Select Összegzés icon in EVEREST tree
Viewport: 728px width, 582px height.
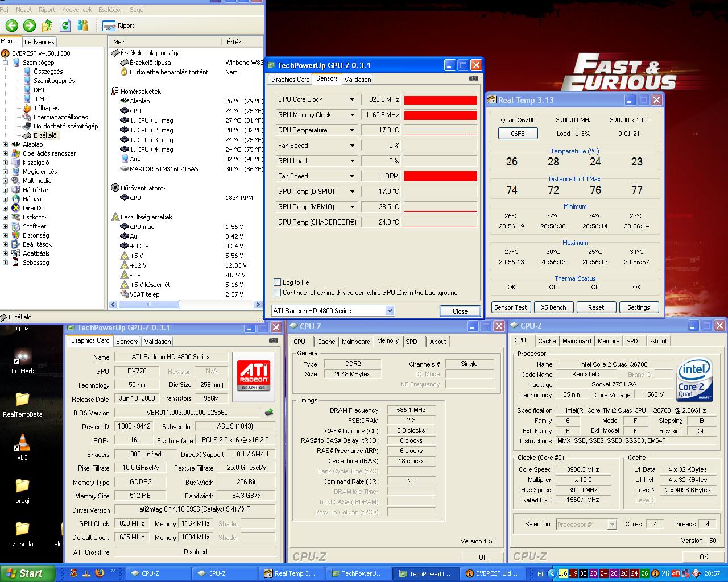point(27,72)
